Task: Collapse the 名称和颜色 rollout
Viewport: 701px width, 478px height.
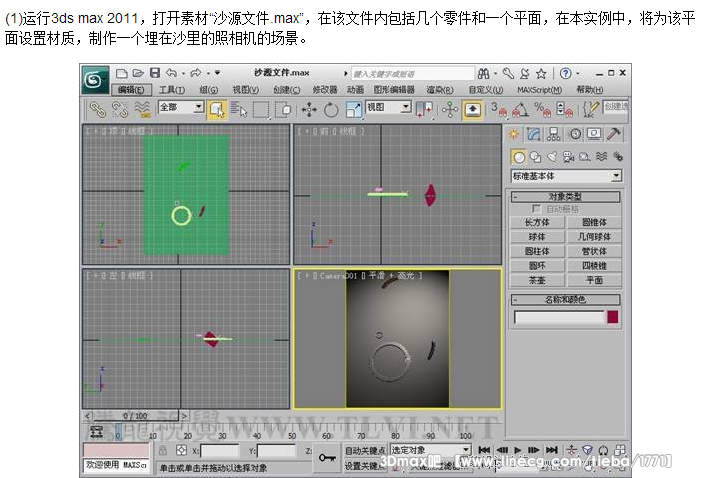Action: tap(566, 300)
